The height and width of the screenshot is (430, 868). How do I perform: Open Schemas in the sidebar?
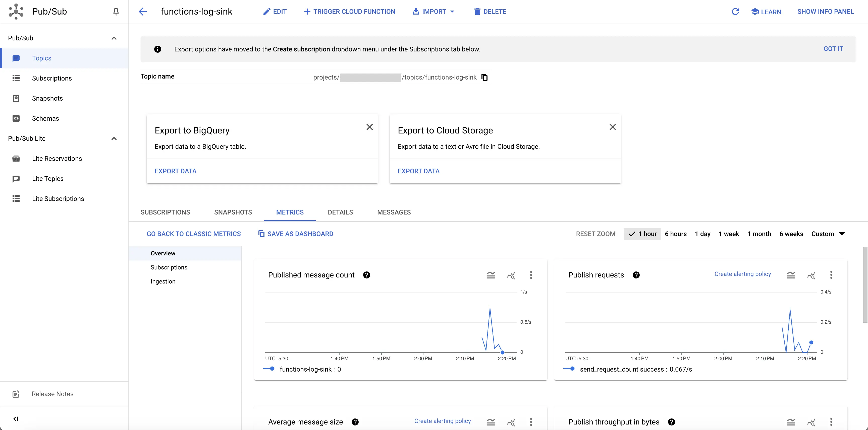pyautogui.click(x=64, y=118)
